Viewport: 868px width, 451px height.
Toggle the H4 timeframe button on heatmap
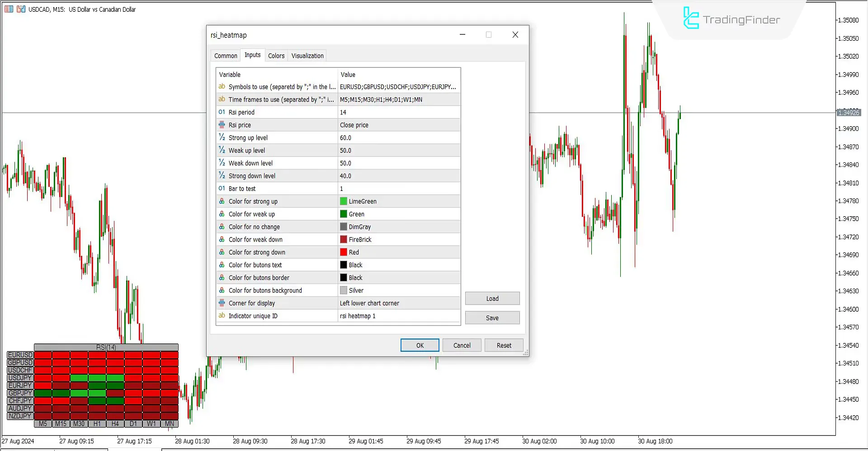pyautogui.click(x=115, y=424)
